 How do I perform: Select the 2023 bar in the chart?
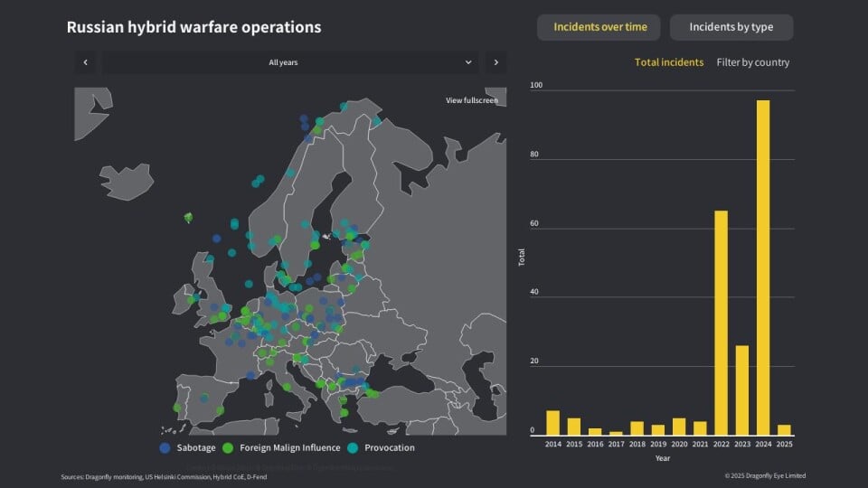(x=742, y=390)
